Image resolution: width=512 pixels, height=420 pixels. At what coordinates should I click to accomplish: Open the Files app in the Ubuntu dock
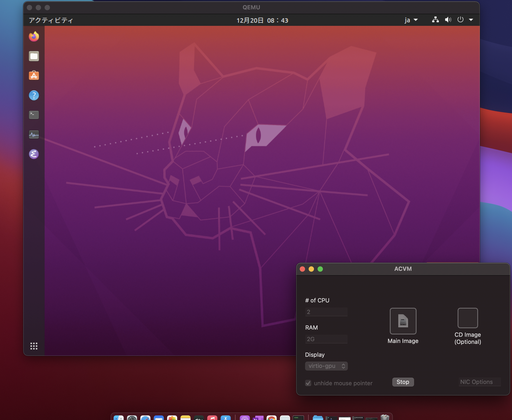coord(34,56)
